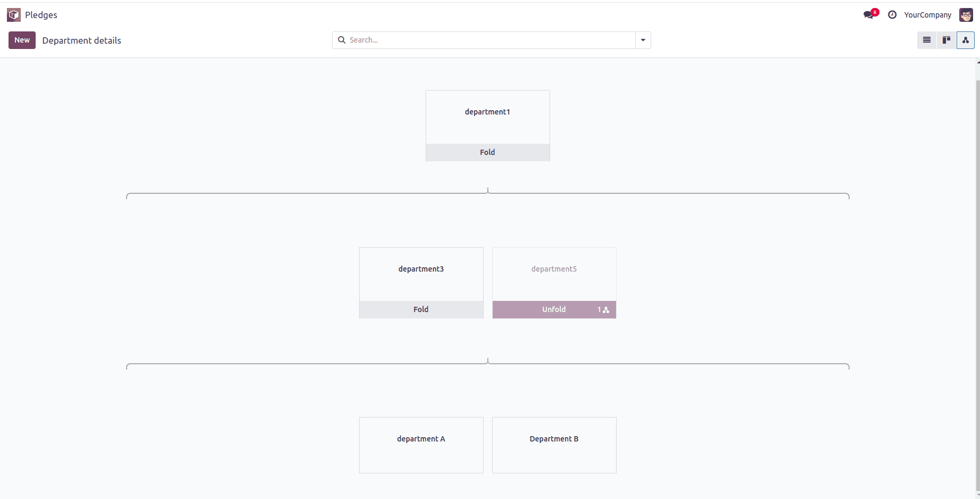Switch to list view
This screenshot has height=499, width=980.
pos(927,40)
